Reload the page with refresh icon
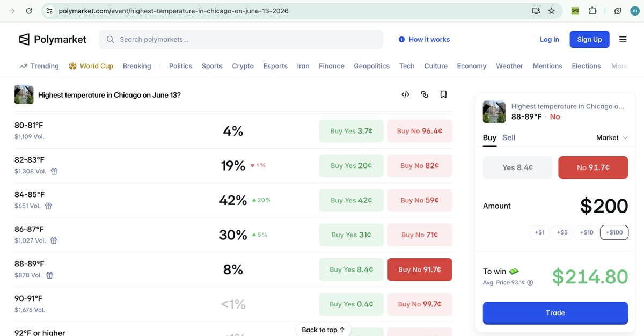The width and height of the screenshot is (644, 336). 29,11
